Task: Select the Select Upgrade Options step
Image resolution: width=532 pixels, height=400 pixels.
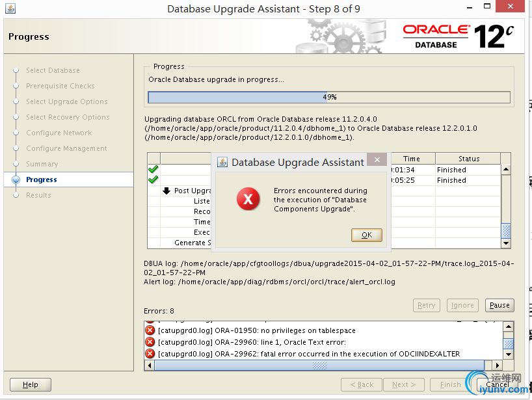Action: click(x=67, y=101)
